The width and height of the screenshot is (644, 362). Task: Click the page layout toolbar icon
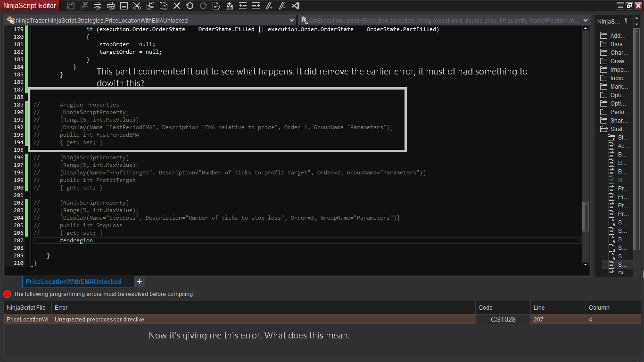(124, 6)
